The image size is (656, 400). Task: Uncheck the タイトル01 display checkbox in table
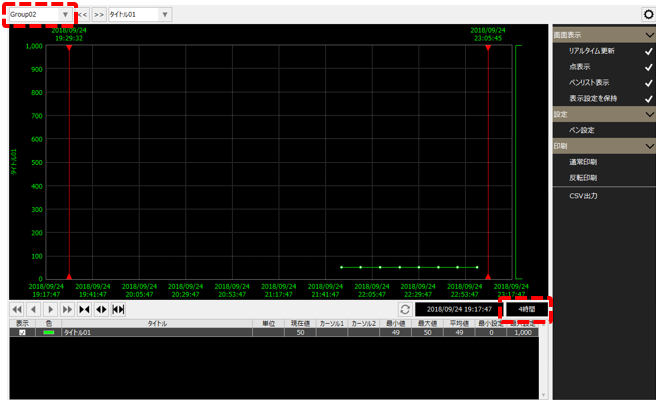click(x=22, y=332)
